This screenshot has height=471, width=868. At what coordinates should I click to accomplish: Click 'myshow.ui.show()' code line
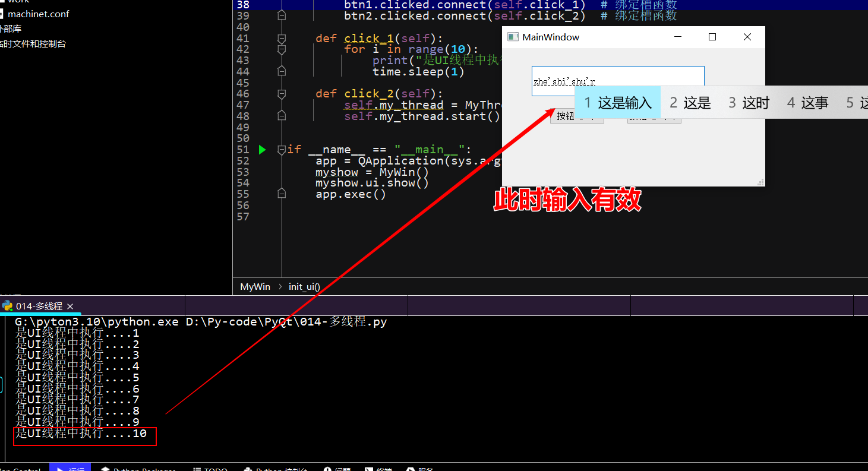[x=372, y=183]
